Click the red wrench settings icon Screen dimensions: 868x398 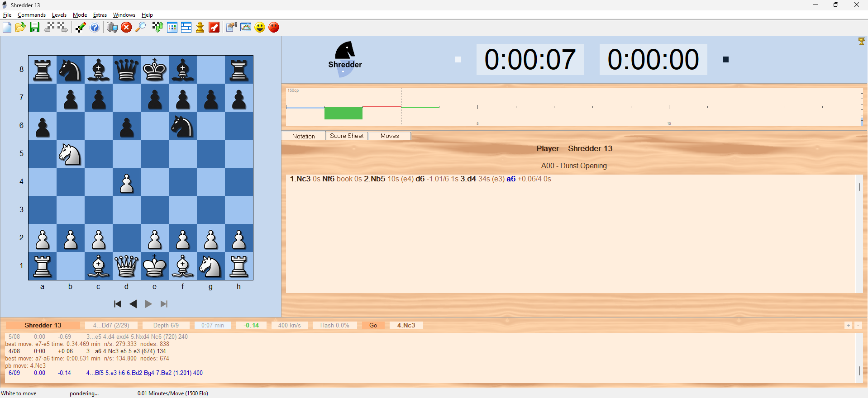[x=214, y=28]
